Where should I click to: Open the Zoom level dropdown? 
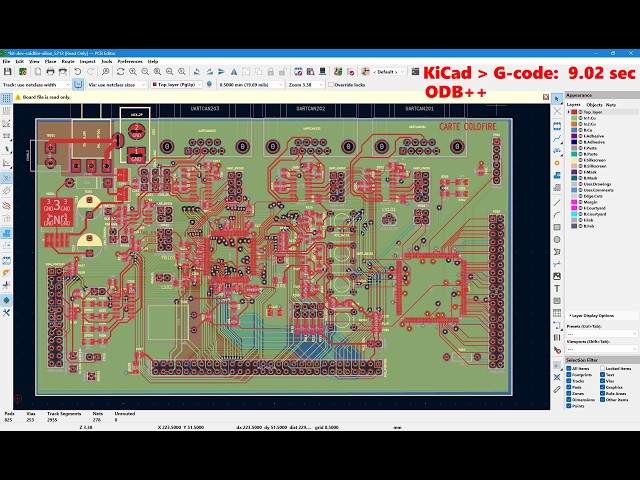(305, 85)
